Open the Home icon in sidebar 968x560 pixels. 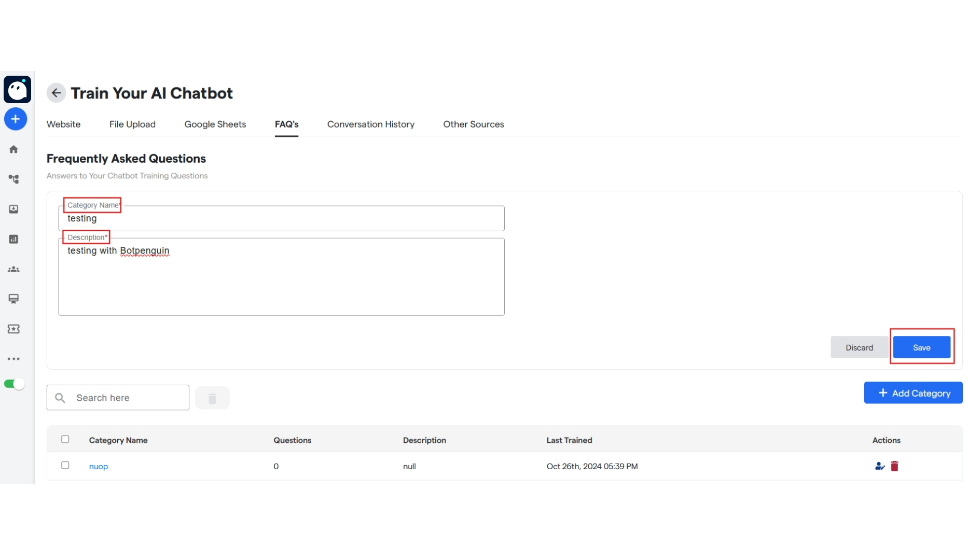pyautogui.click(x=13, y=149)
